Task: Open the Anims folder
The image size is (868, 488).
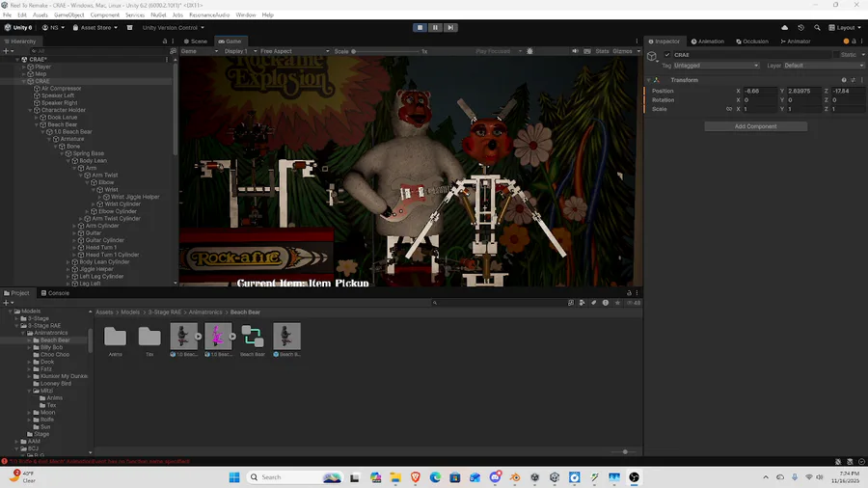Action: point(115,340)
